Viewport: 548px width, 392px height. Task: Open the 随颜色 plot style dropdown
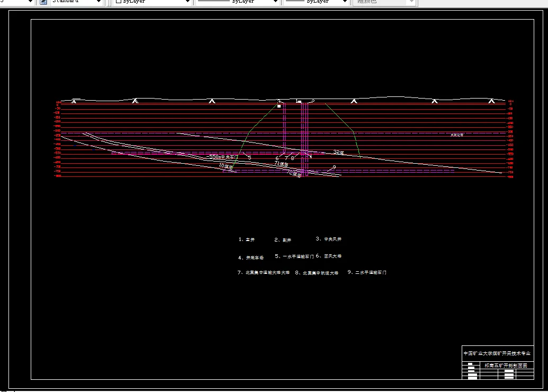(x=384, y=2)
